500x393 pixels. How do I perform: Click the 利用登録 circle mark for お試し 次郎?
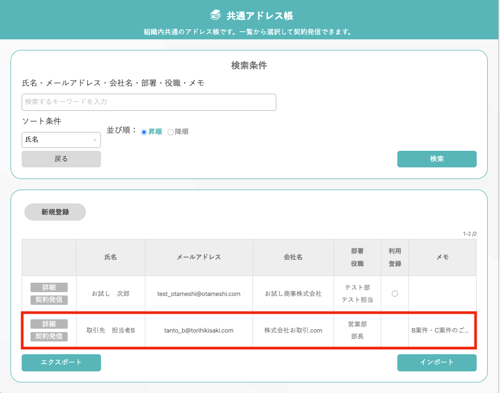395,294
